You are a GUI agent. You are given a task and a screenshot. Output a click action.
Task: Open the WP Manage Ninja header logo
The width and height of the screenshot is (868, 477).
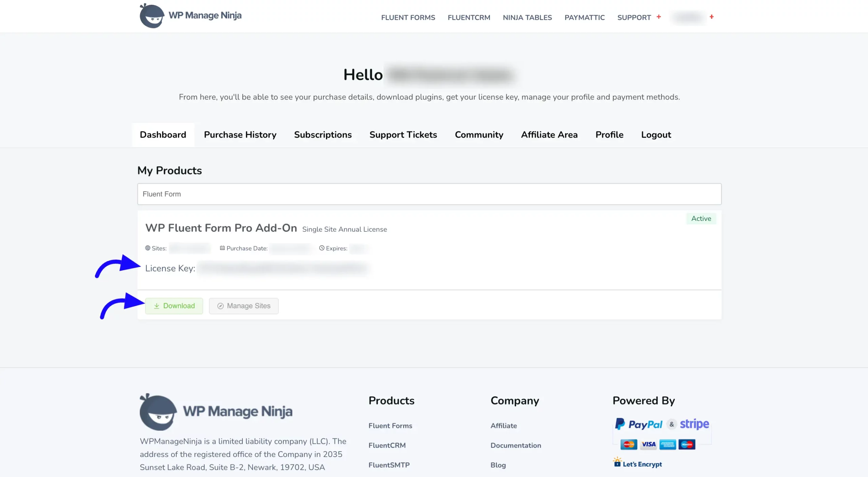[191, 16]
